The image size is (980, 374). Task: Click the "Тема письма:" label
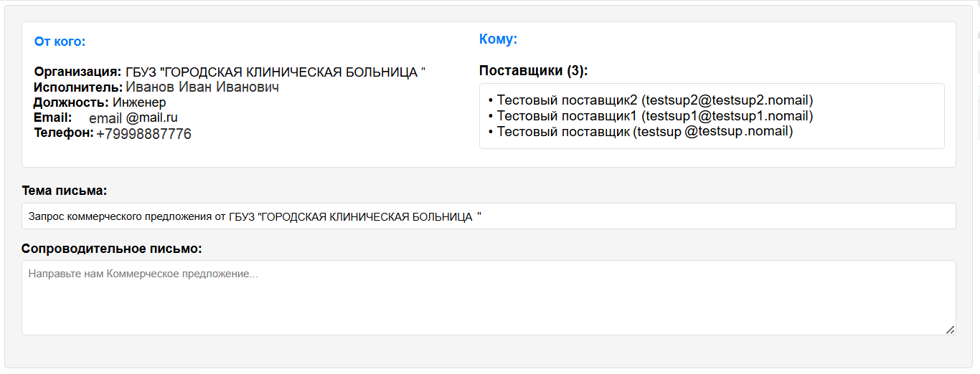point(65,191)
